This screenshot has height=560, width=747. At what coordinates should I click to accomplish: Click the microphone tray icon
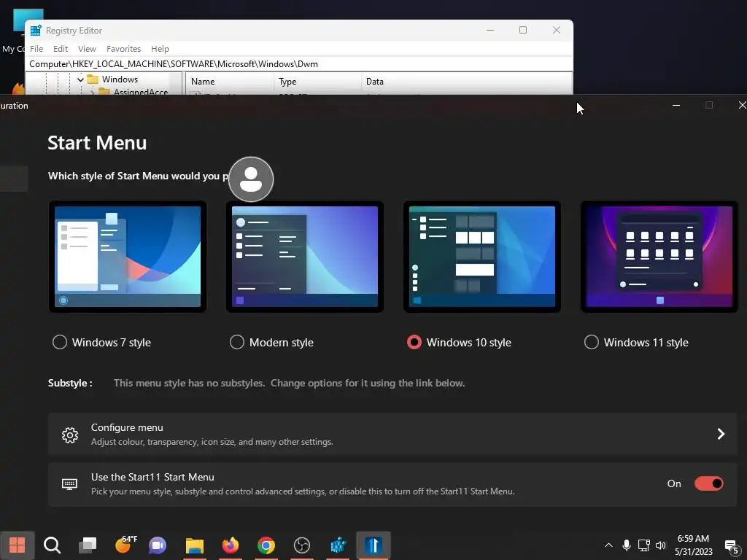(x=627, y=545)
